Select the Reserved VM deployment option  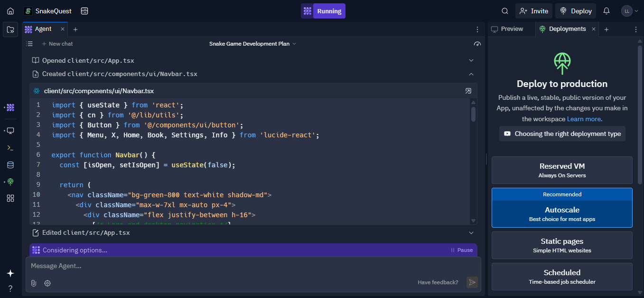click(562, 170)
